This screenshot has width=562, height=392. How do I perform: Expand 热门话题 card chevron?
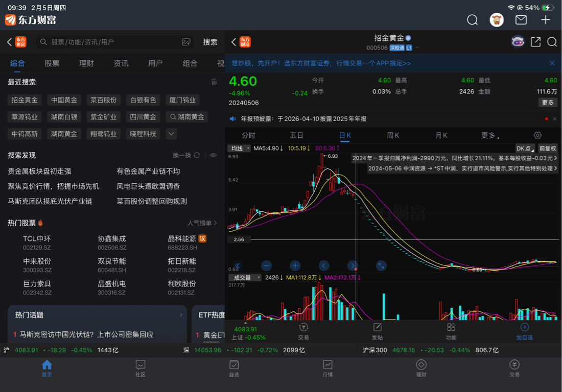click(181, 315)
